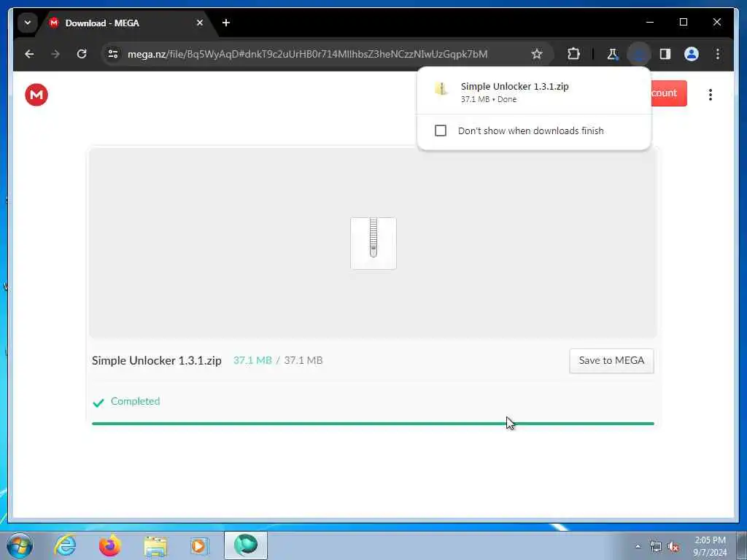Show hidden system tray icons

coord(638,546)
